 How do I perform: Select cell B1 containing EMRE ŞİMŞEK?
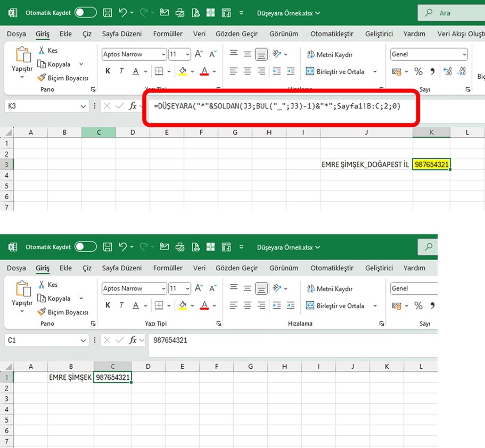coord(70,377)
